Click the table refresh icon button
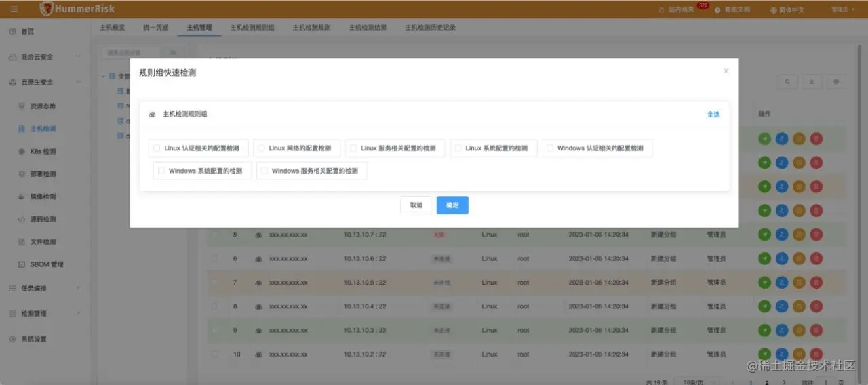Image resolution: width=868 pixels, height=385 pixels. tap(787, 81)
